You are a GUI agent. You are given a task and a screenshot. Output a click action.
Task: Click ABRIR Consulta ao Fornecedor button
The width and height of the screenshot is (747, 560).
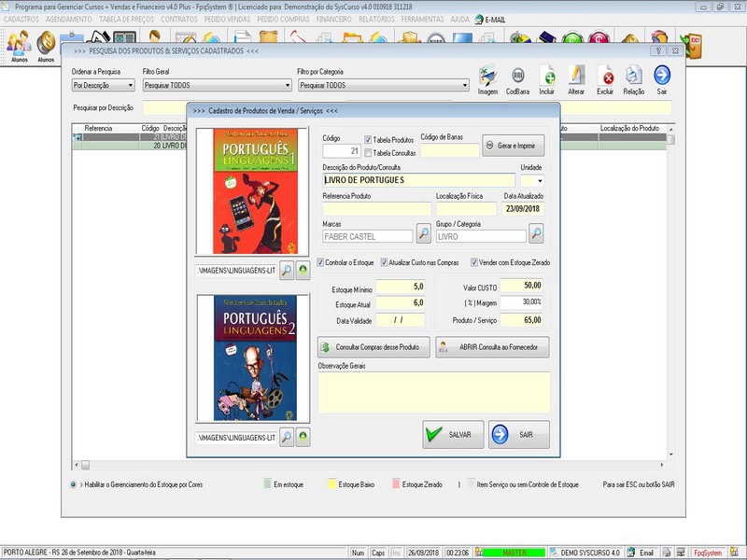pyautogui.click(x=492, y=347)
